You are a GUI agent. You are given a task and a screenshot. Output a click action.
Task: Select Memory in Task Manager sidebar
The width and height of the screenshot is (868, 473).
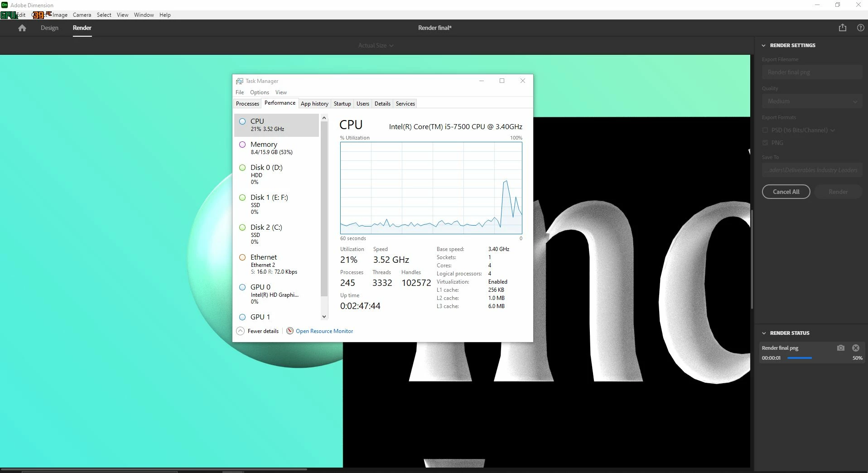click(x=276, y=148)
